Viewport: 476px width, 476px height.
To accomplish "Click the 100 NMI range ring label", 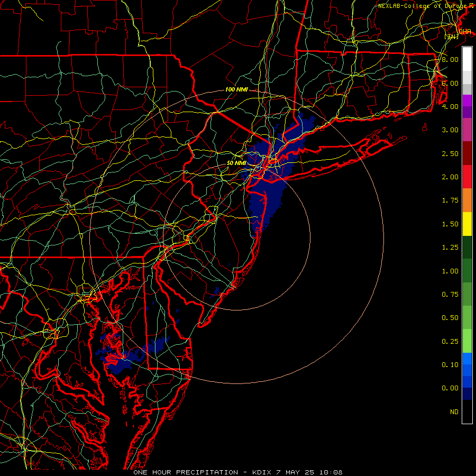I will (x=236, y=89).
